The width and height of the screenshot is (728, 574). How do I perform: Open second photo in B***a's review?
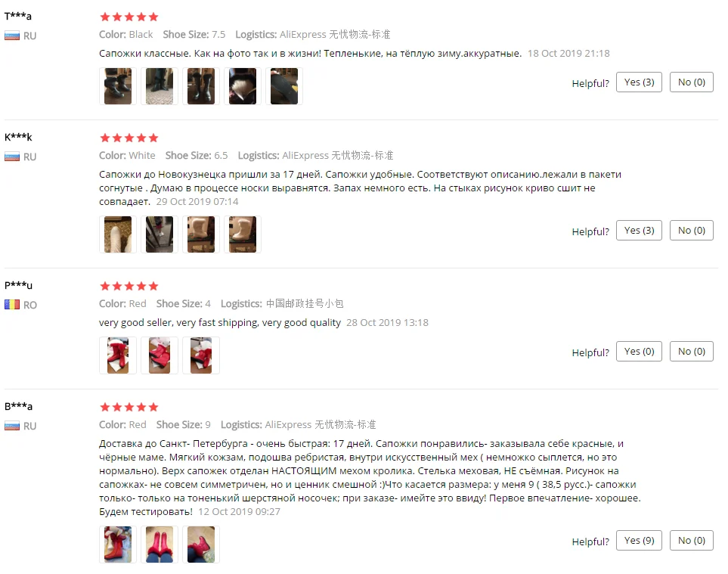click(160, 545)
